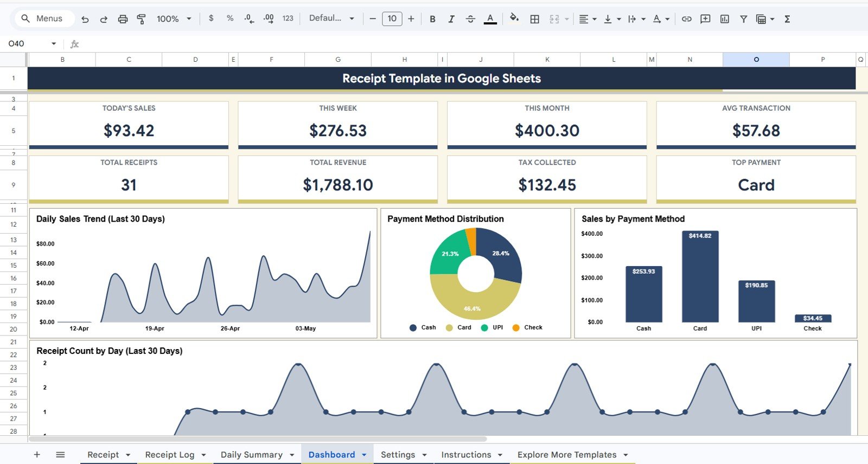
Task: Open Dashboard tab options arrow
Action: pos(364,455)
